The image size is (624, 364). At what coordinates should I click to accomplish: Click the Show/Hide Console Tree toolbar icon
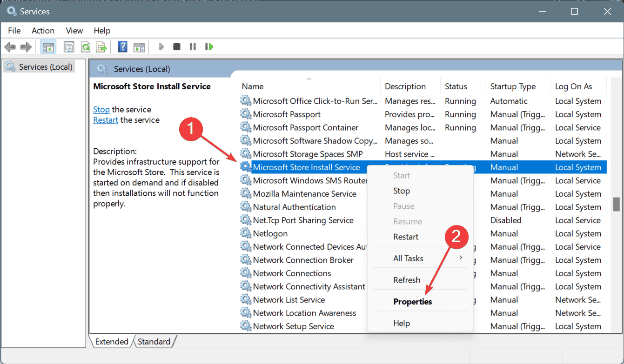(47, 47)
